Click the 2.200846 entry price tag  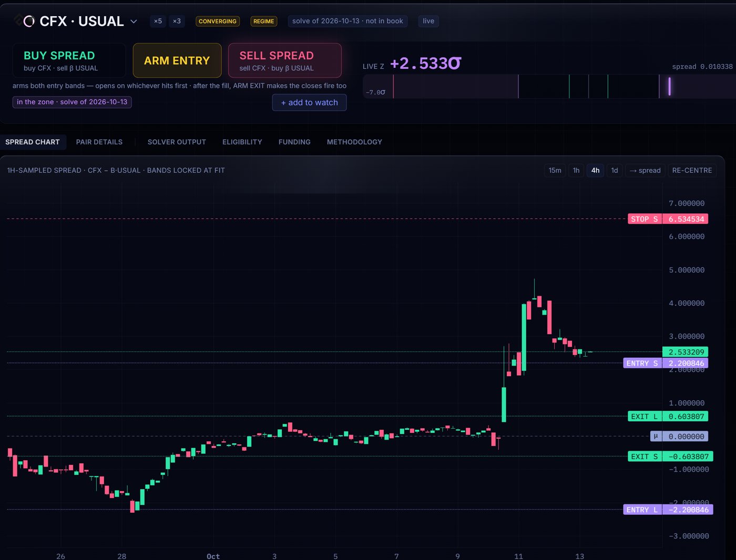686,363
